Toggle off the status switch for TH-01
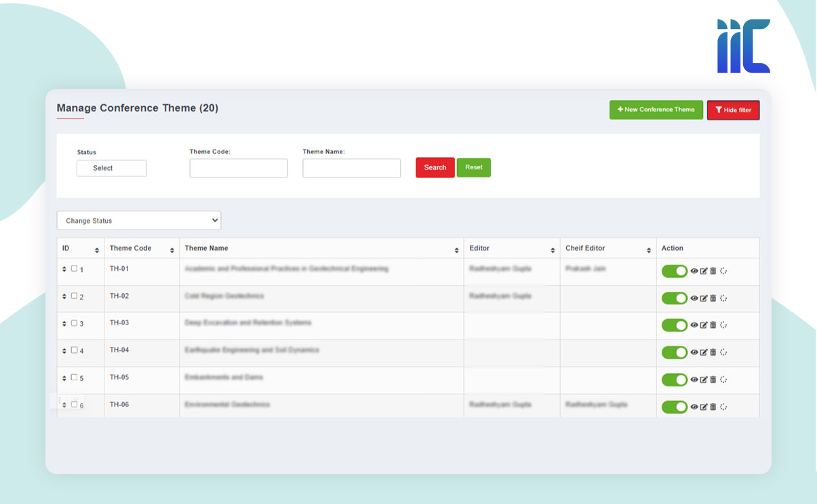Image resolution: width=817 pixels, height=504 pixels. (674, 271)
